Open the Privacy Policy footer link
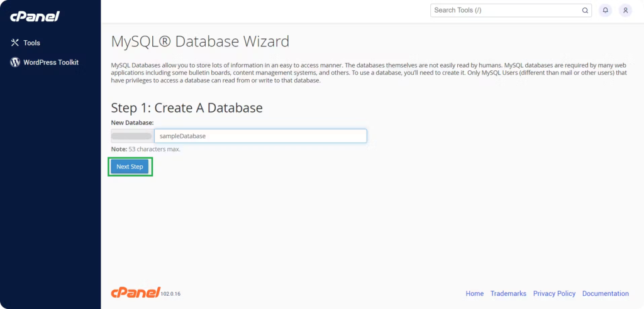The image size is (644, 309). [554, 294]
